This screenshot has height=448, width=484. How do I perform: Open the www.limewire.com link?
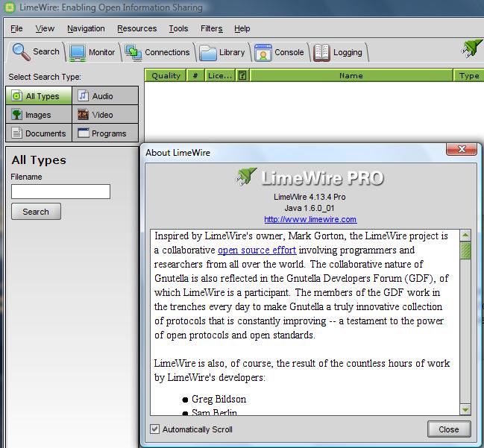click(x=310, y=219)
